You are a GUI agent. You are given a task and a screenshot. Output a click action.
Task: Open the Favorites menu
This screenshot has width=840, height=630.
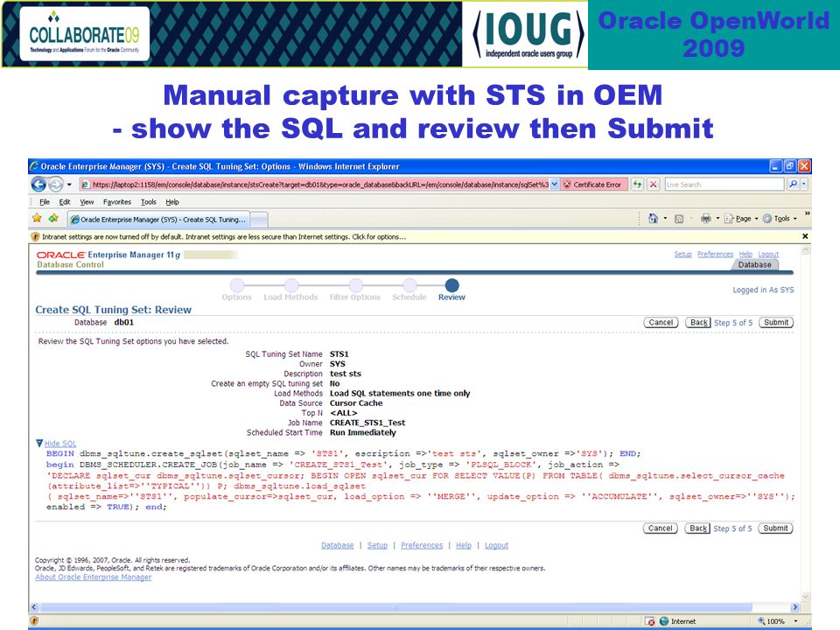(117, 202)
